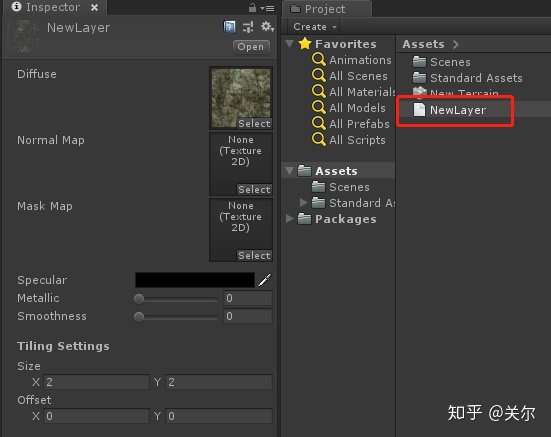The width and height of the screenshot is (551, 437).
Task: Click the Smoothness value field
Action: pos(248,316)
